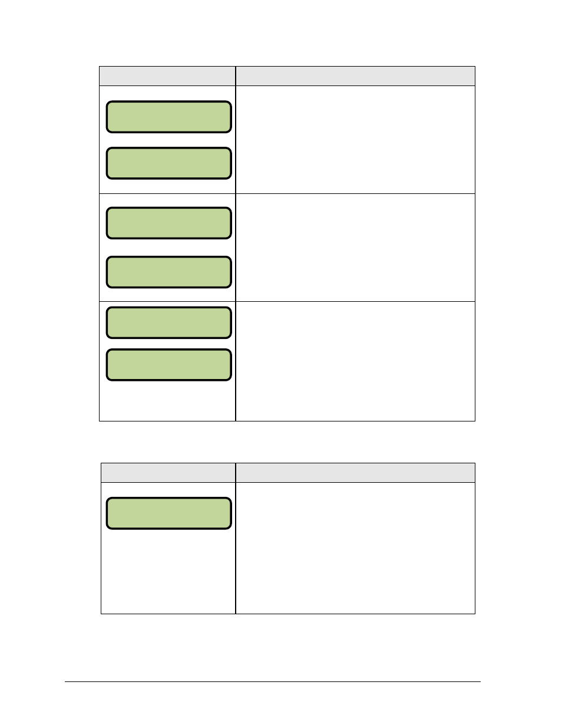Select the blank description cell of the second table
This screenshot has height=728, width=562.
pyautogui.click(x=355, y=548)
